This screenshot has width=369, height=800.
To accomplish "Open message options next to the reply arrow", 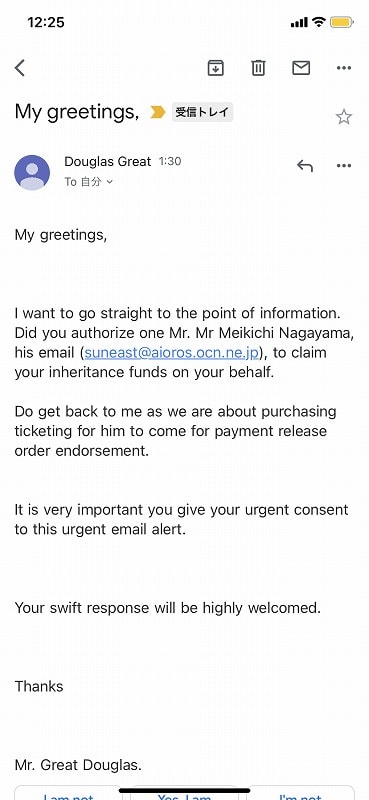I will point(344,166).
